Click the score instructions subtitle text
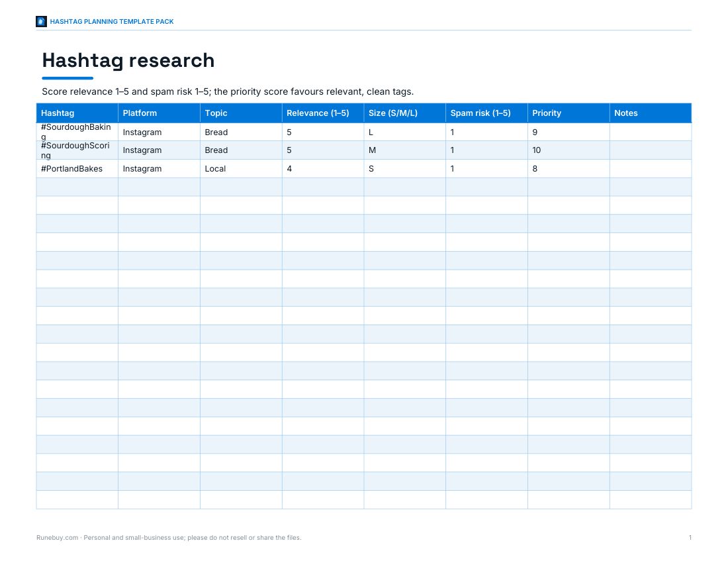This screenshot has width=728, height=563. [x=228, y=91]
